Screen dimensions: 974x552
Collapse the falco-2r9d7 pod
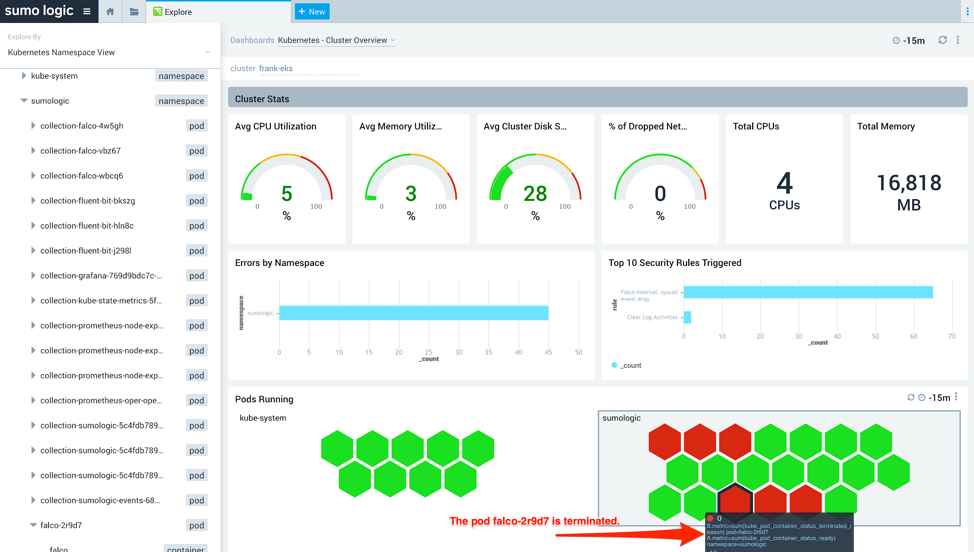coord(33,525)
